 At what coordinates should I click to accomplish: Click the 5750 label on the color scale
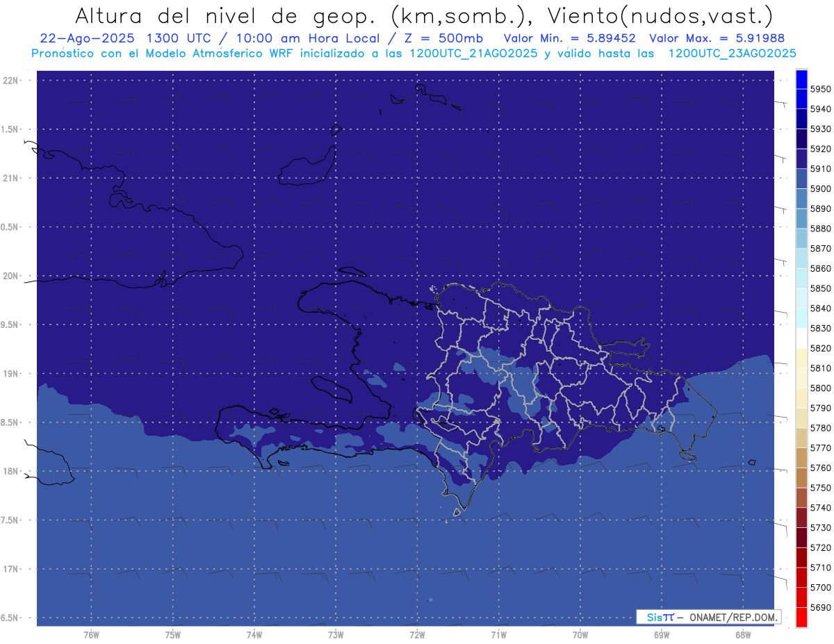tap(821, 488)
